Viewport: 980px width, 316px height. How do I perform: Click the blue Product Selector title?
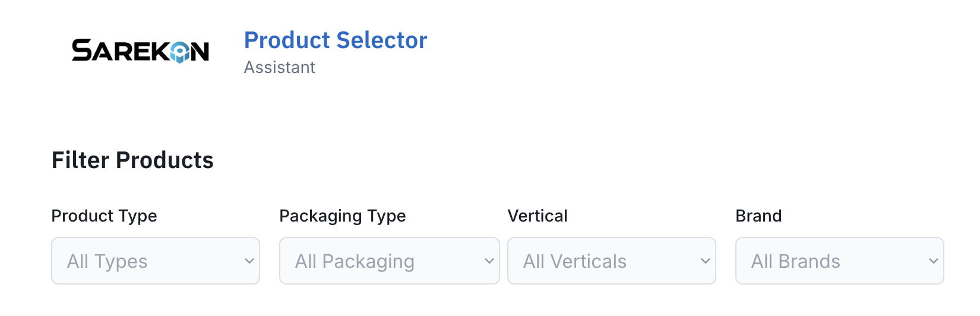tap(336, 40)
